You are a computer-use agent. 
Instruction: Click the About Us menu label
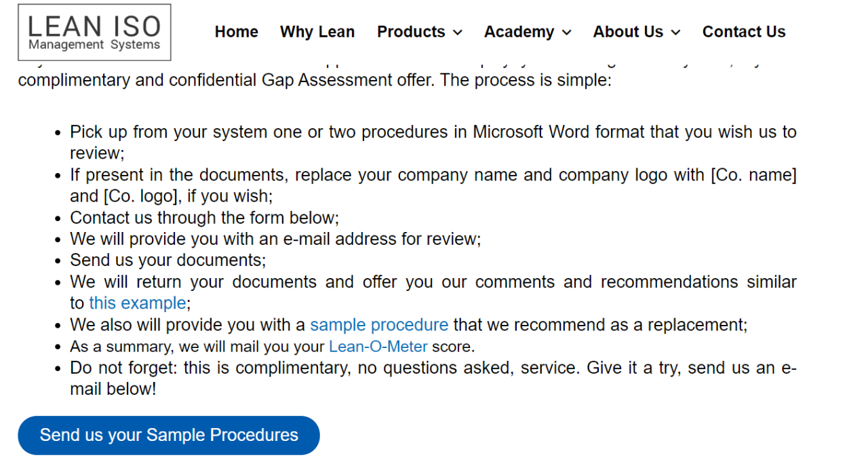click(628, 32)
